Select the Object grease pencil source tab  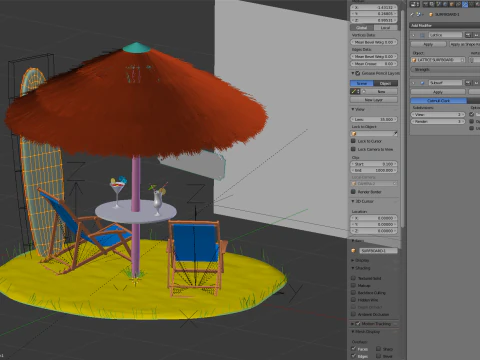(386, 83)
